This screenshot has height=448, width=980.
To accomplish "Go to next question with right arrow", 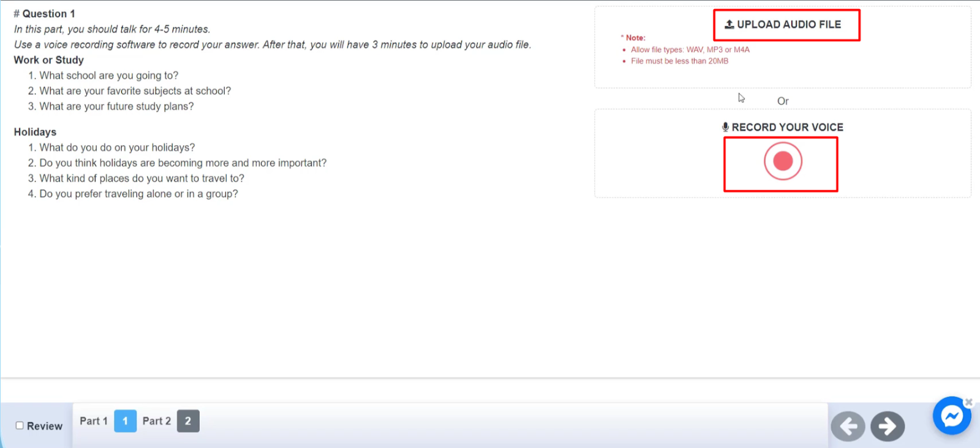I will 888,426.
